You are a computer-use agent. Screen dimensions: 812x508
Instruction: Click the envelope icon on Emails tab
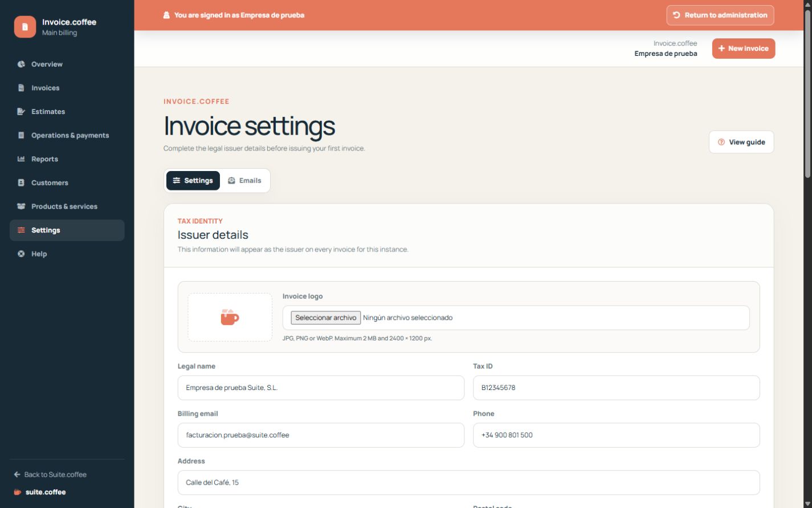tap(231, 181)
